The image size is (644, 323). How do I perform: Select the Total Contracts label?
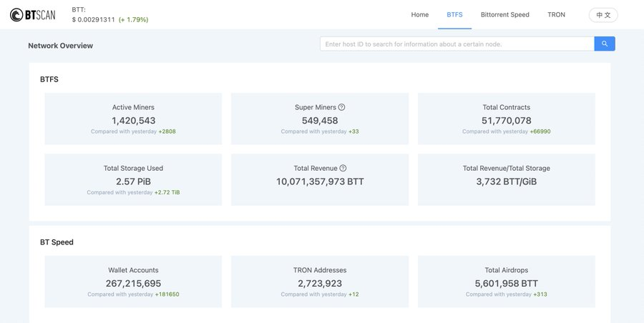(x=507, y=107)
